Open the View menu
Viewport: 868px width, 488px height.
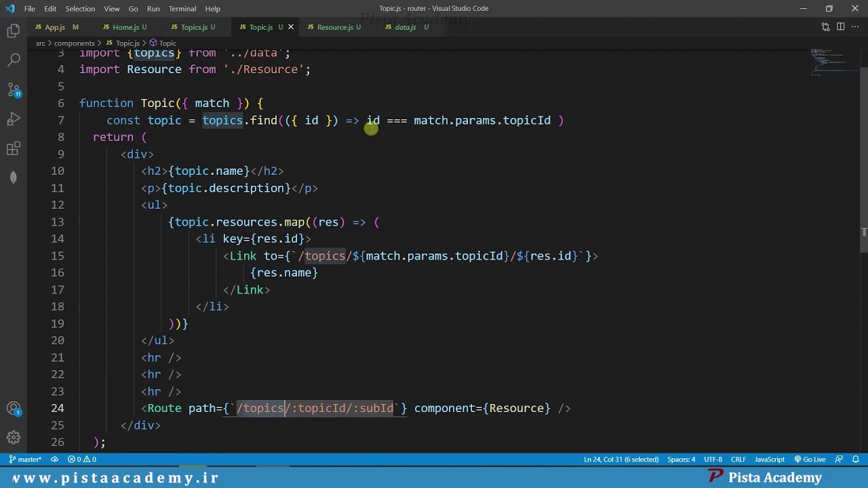pyautogui.click(x=112, y=9)
